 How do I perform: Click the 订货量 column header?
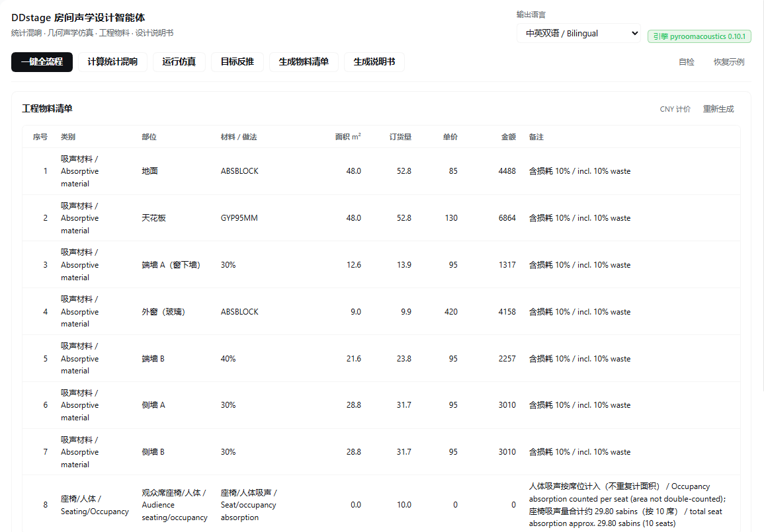click(400, 137)
